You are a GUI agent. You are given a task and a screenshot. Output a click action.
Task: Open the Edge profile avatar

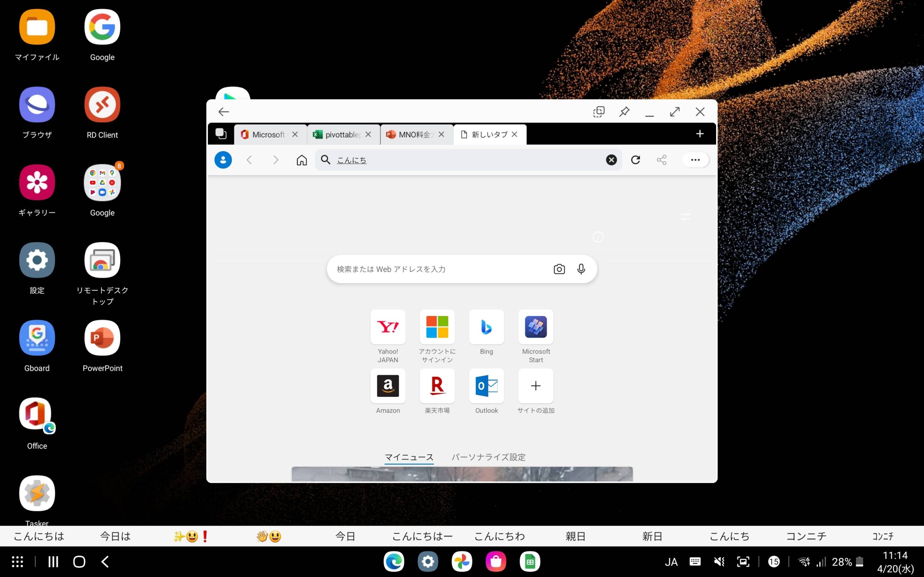pos(223,160)
